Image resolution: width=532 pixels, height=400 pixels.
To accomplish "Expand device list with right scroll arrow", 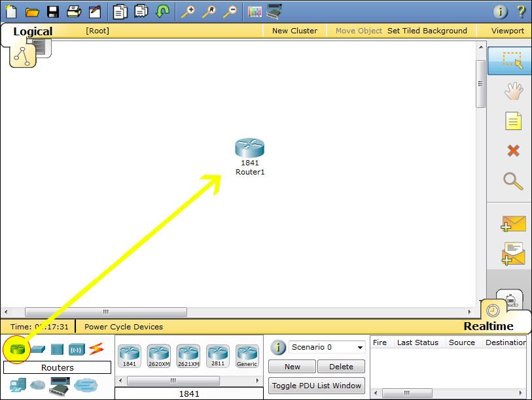I will click(x=258, y=380).
